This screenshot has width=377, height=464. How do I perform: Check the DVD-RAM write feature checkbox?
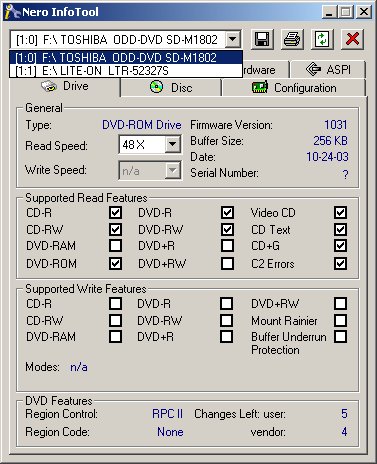click(115, 336)
